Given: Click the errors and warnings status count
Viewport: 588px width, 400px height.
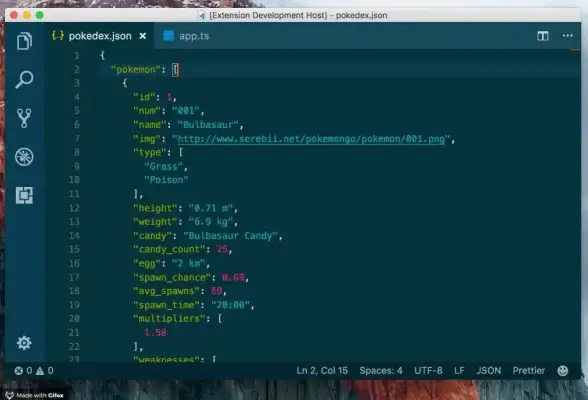Looking at the screenshot, I should tap(34, 371).
